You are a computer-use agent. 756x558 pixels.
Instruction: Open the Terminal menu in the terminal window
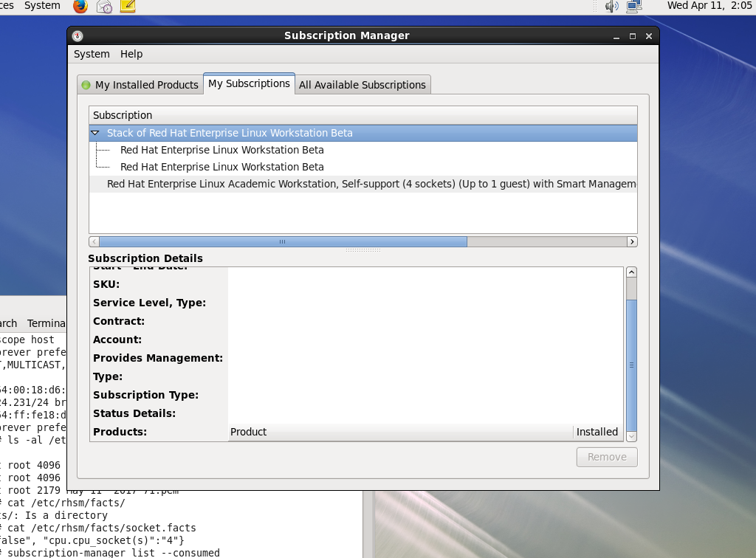47,323
